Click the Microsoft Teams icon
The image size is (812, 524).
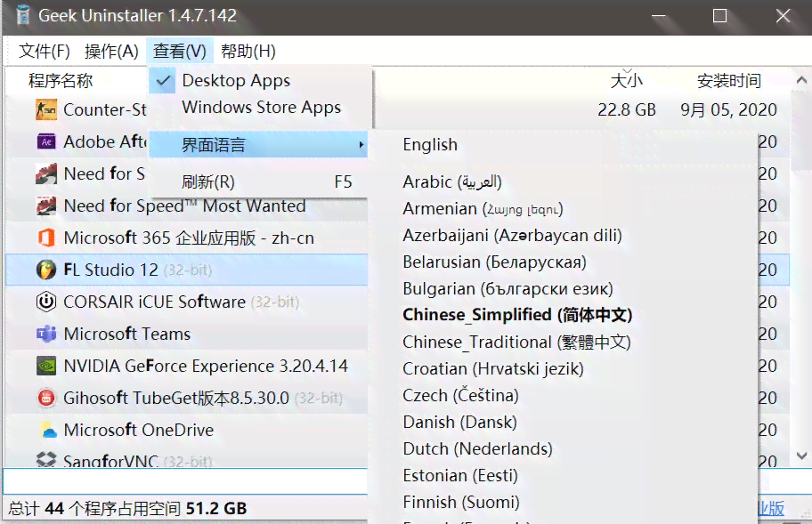46,334
